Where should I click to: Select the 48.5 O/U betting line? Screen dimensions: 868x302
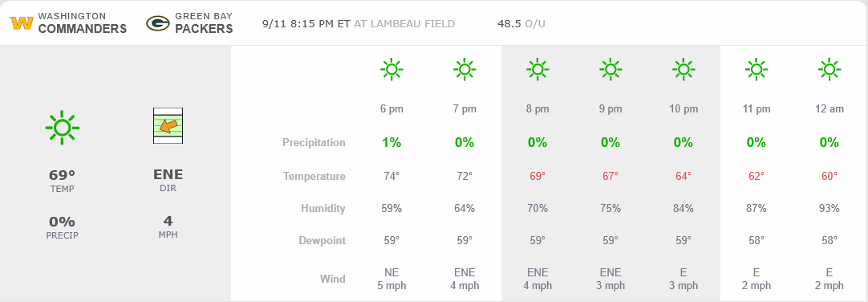click(x=522, y=24)
